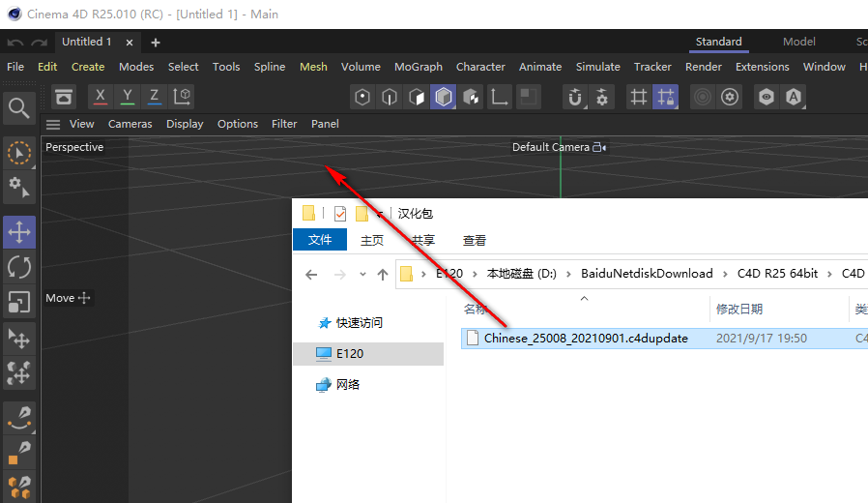Click the coordinate system cube icon

pyautogui.click(x=182, y=97)
